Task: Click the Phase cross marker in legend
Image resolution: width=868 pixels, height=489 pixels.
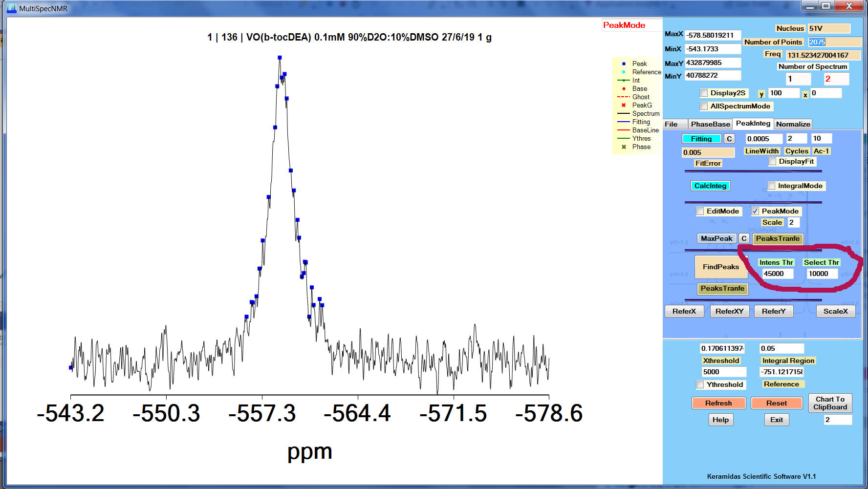Action: [x=624, y=147]
